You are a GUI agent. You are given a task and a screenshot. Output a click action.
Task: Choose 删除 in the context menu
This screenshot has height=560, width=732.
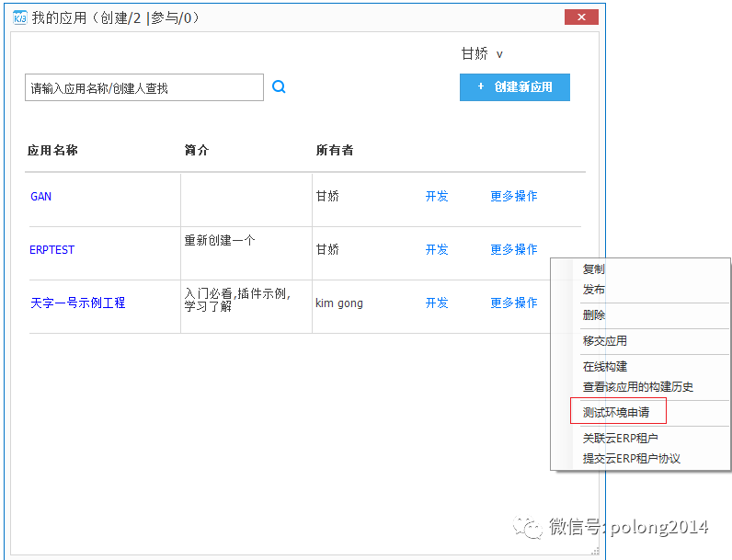(x=594, y=314)
